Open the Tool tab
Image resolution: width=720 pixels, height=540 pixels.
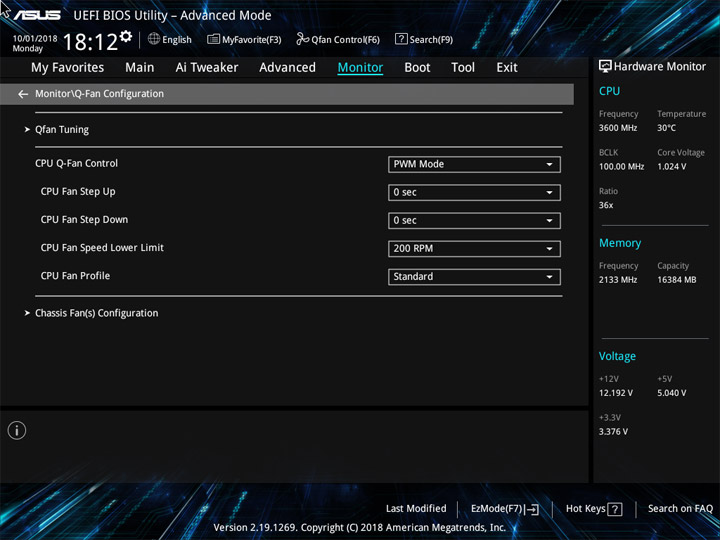pos(463,68)
